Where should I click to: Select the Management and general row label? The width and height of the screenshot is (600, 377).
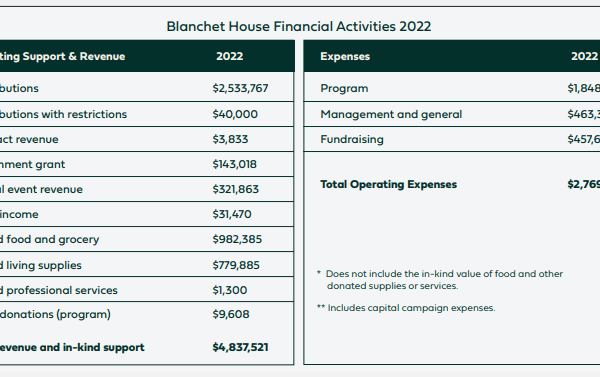pyautogui.click(x=391, y=114)
